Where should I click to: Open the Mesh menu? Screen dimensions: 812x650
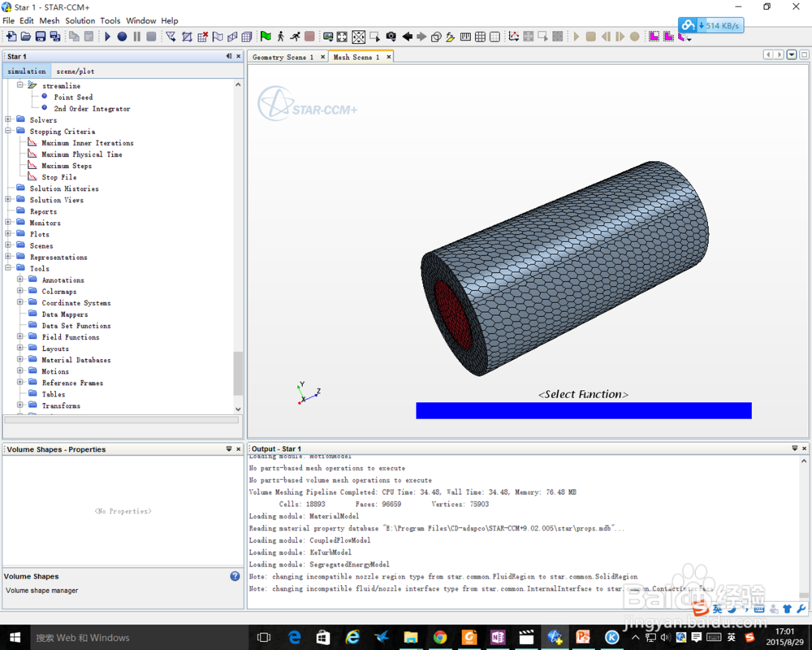(x=50, y=21)
